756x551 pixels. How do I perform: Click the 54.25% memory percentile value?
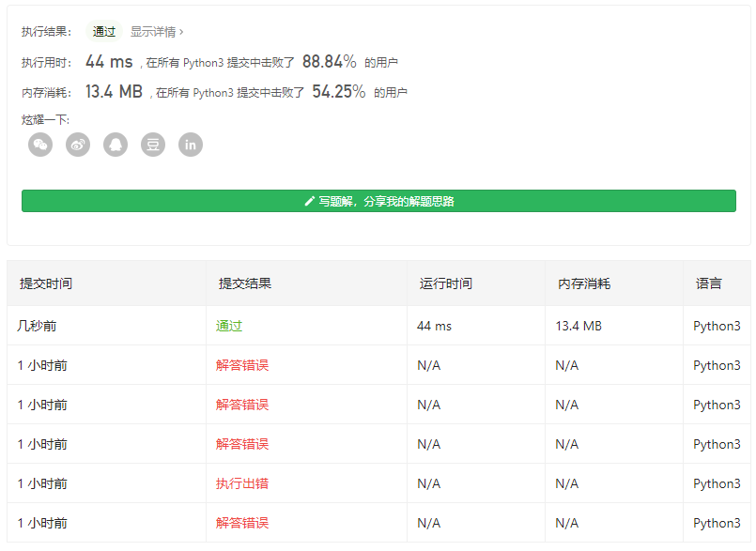(x=339, y=92)
